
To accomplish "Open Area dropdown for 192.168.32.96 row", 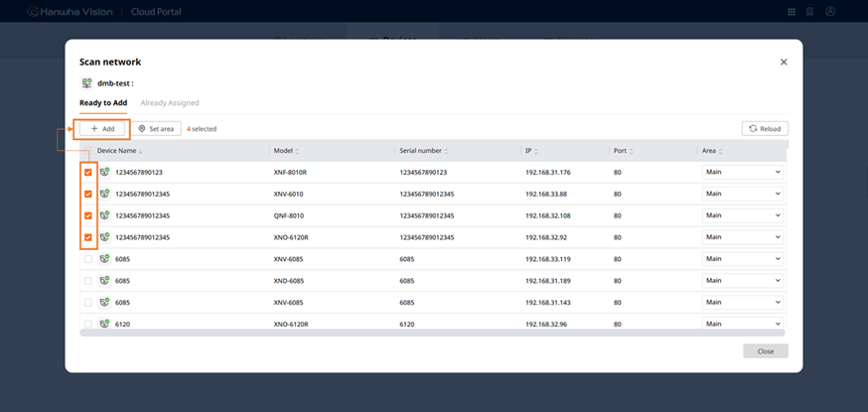I will click(742, 323).
